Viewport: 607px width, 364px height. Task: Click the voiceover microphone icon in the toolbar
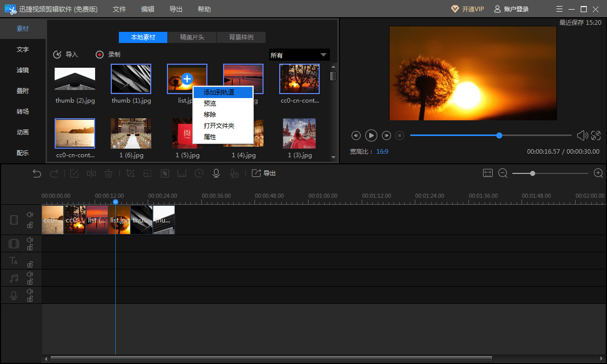tap(216, 173)
